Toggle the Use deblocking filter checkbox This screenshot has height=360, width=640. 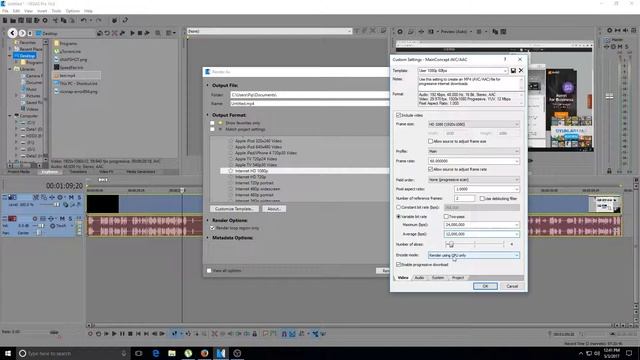pos(482,199)
